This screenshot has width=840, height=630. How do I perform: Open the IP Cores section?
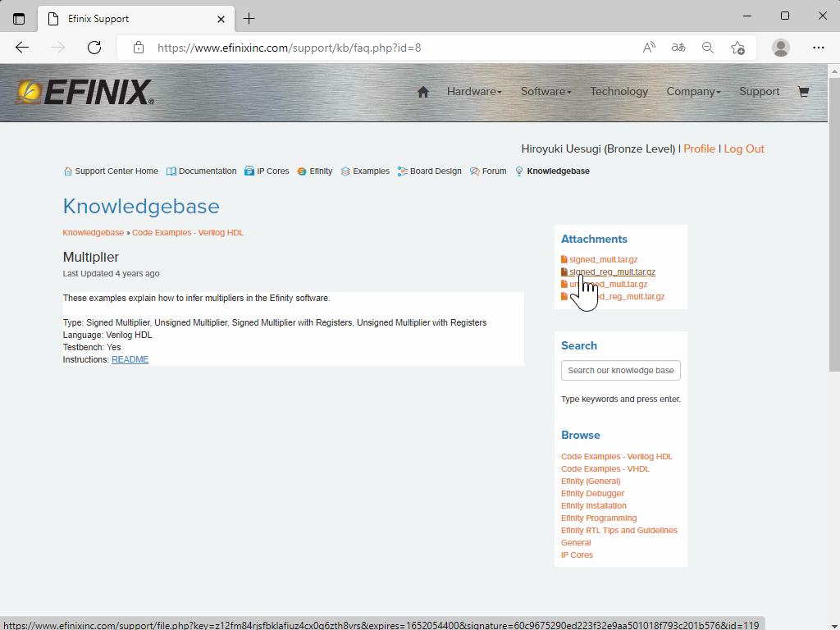[x=267, y=171]
